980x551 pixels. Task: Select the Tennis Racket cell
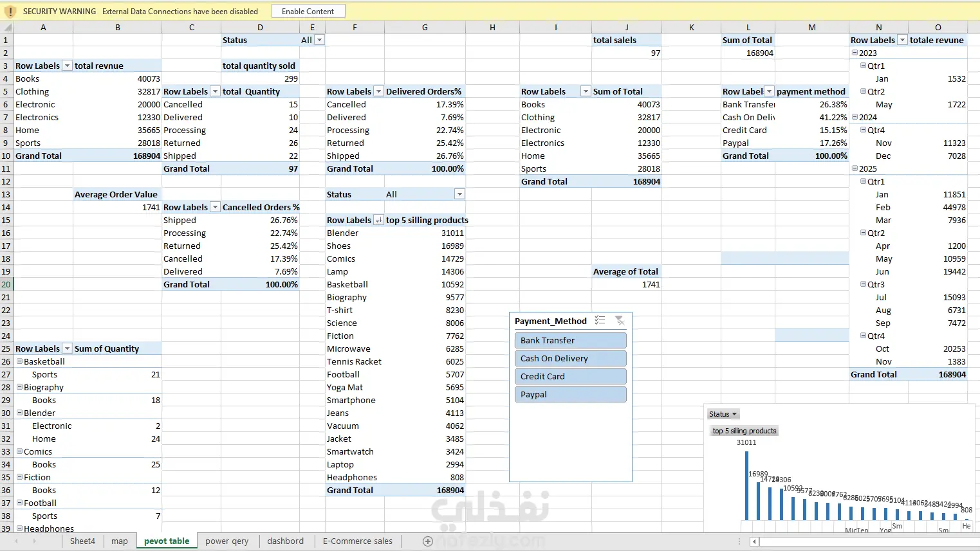click(355, 361)
